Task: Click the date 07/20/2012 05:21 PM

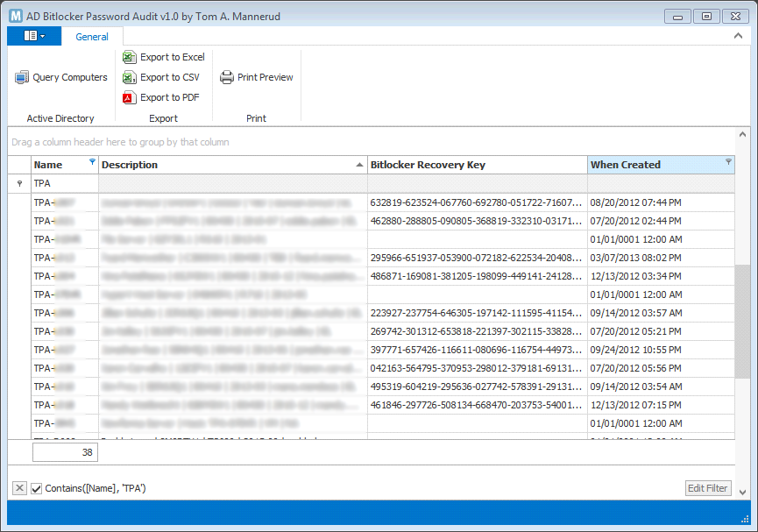Action: (635, 331)
